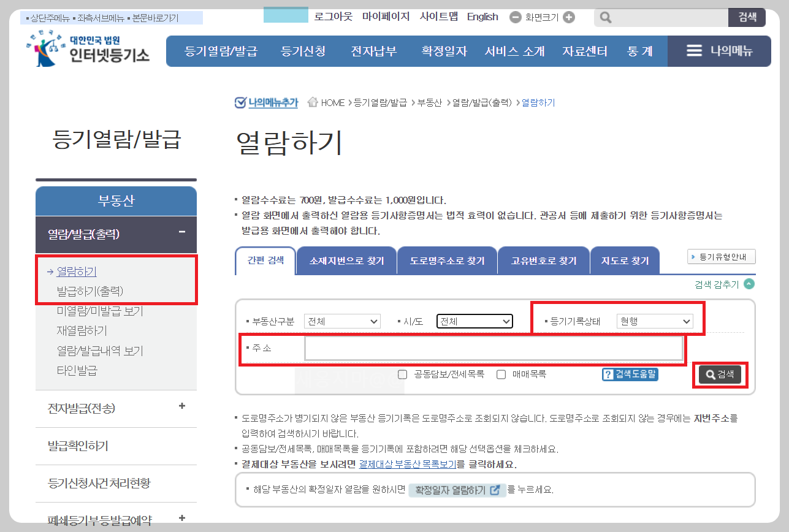Image resolution: width=789 pixels, height=532 pixels.
Task: Enable the 공동담보/전세목록 checkbox
Action: pyautogui.click(x=402, y=375)
